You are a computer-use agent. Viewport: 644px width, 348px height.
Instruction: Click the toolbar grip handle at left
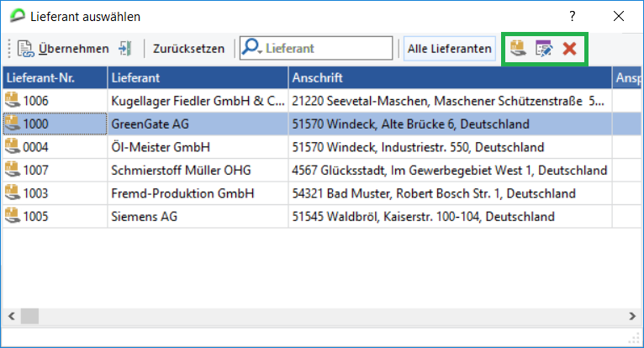point(9,49)
